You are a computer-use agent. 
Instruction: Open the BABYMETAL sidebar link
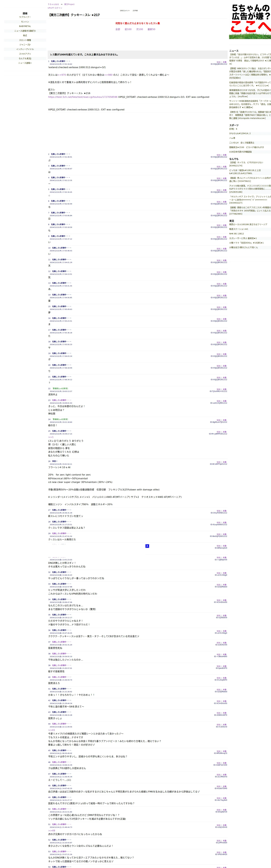[25, 26]
